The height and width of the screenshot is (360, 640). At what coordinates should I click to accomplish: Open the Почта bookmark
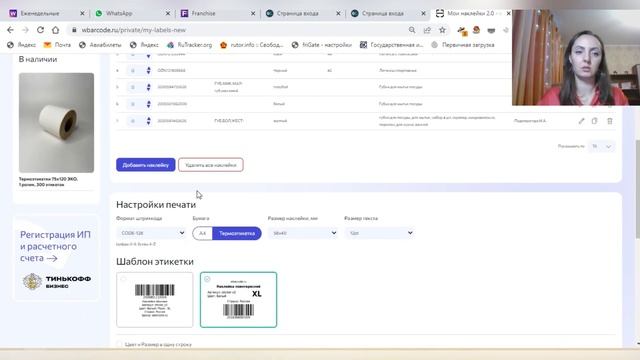click(58, 45)
